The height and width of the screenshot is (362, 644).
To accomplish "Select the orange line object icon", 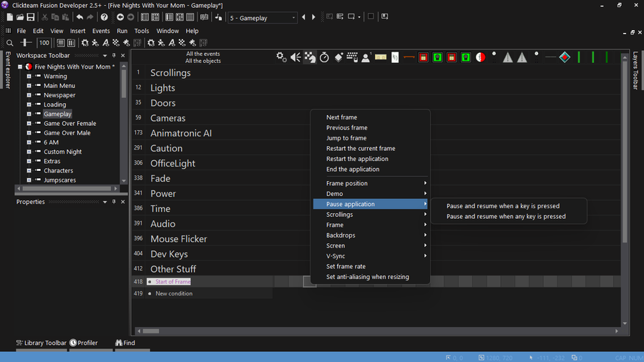I will coord(409,57).
